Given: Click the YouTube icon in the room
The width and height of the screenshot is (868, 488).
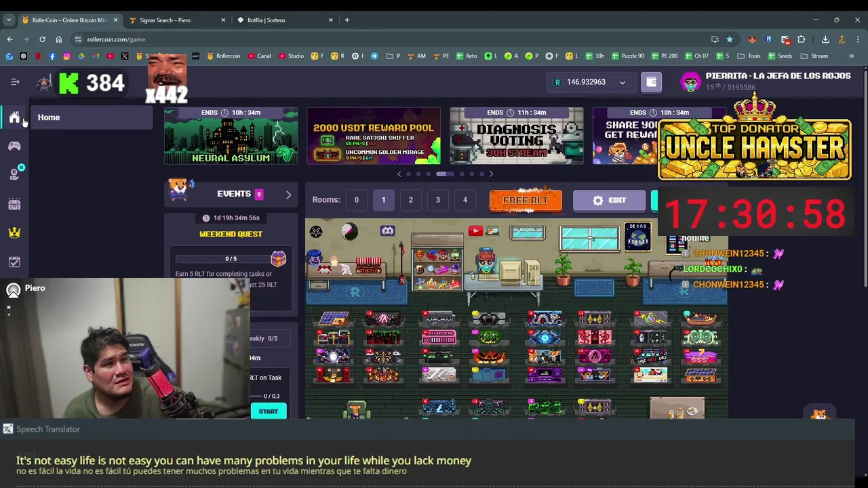Looking at the screenshot, I should [x=475, y=232].
